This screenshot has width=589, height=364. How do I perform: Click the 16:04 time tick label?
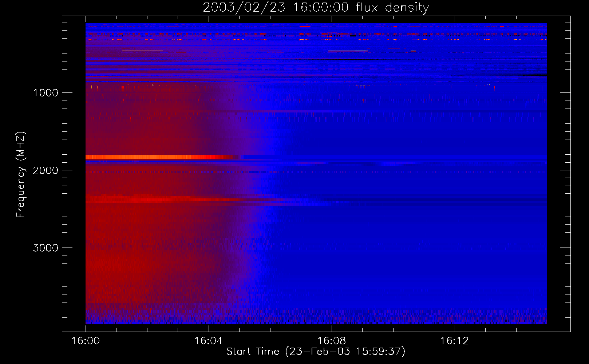pyautogui.click(x=209, y=341)
